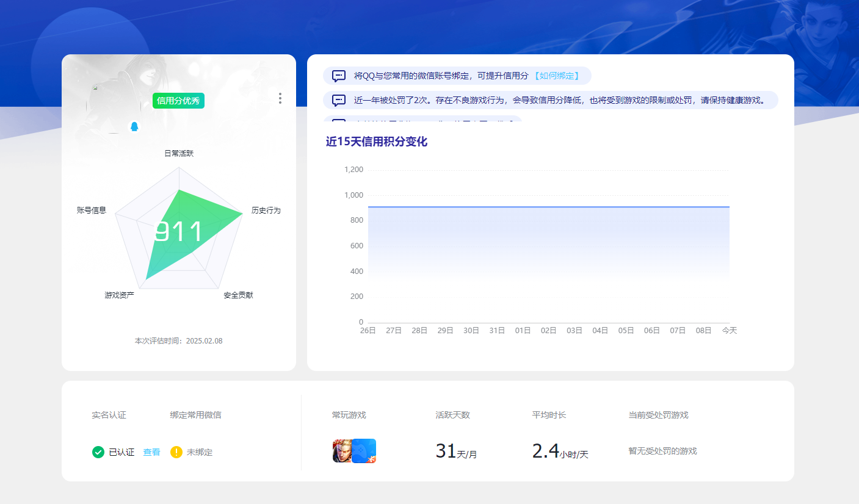Click the 历史行为 radar label

(x=266, y=211)
